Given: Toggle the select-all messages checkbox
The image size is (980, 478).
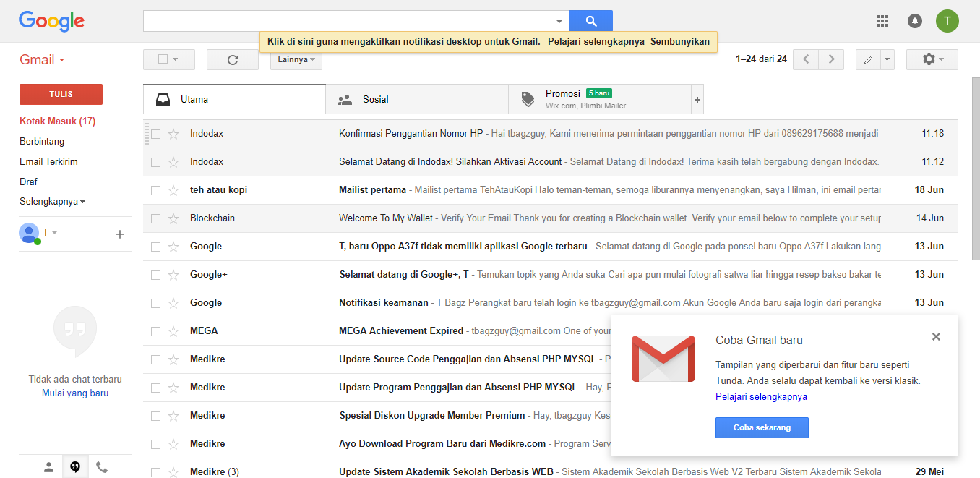Looking at the screenshot, I should pyautogui.click(x=163, y=59).
